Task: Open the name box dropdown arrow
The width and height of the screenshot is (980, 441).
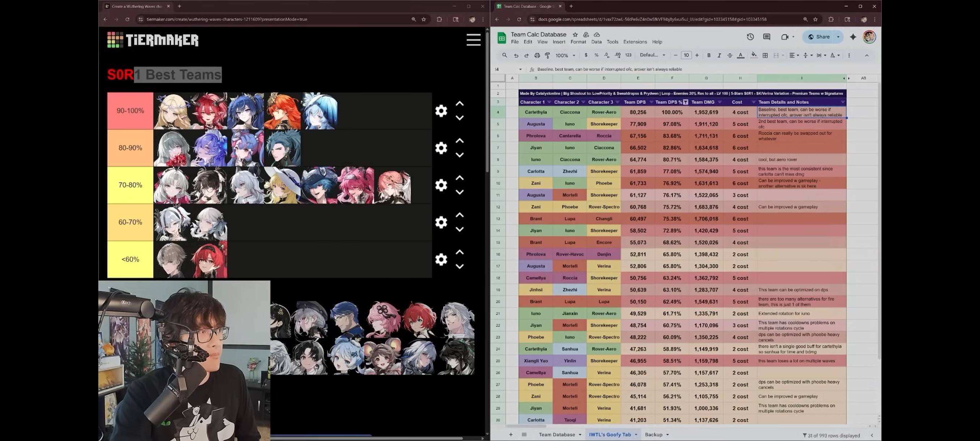Action: [x=520, y=69]
